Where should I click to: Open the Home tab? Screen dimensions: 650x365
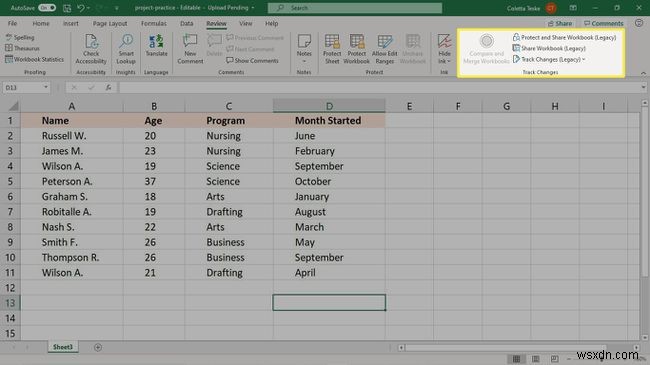[x=41, y=24]
